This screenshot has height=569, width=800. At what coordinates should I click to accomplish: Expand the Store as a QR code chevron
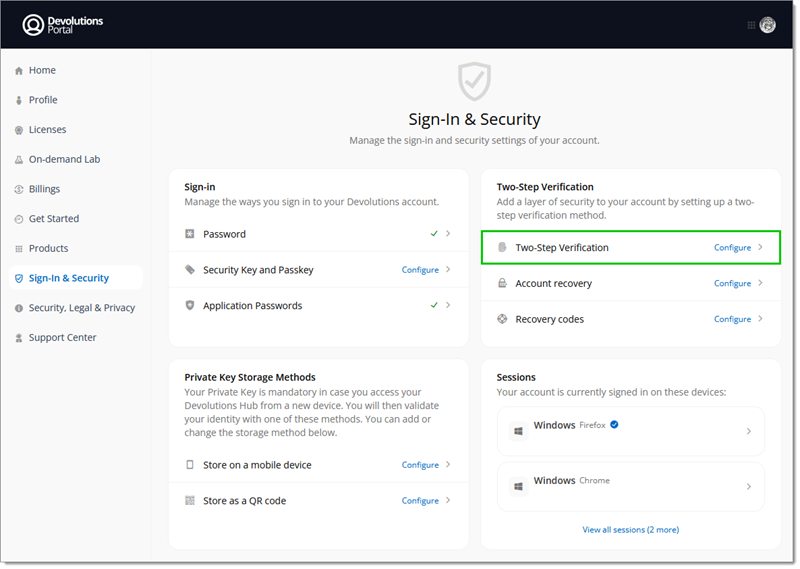coord(448,501)
